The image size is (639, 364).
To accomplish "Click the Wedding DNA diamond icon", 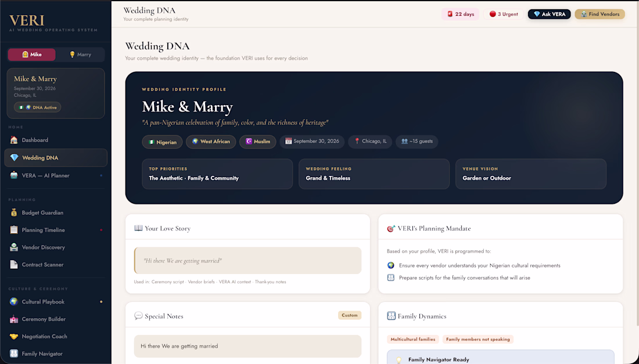I will click(x=15, y=157).
